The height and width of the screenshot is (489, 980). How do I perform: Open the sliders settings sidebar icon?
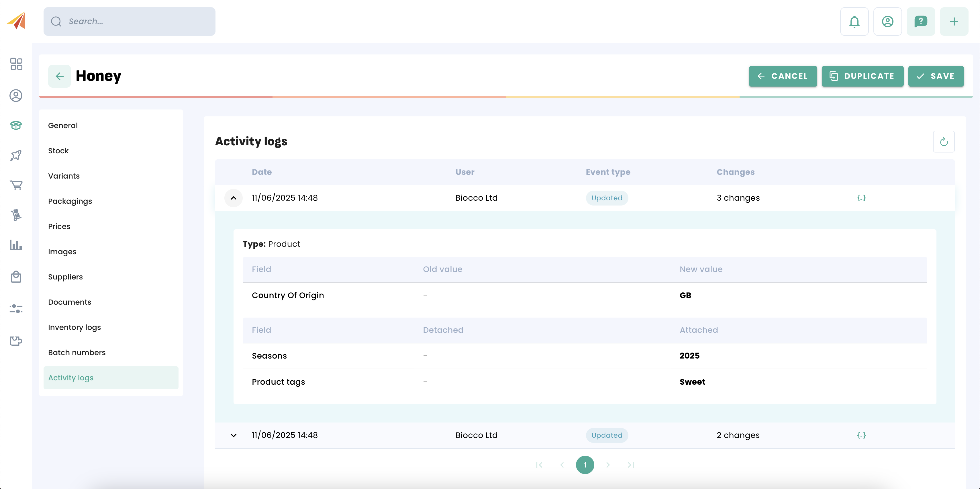(16, 309)
